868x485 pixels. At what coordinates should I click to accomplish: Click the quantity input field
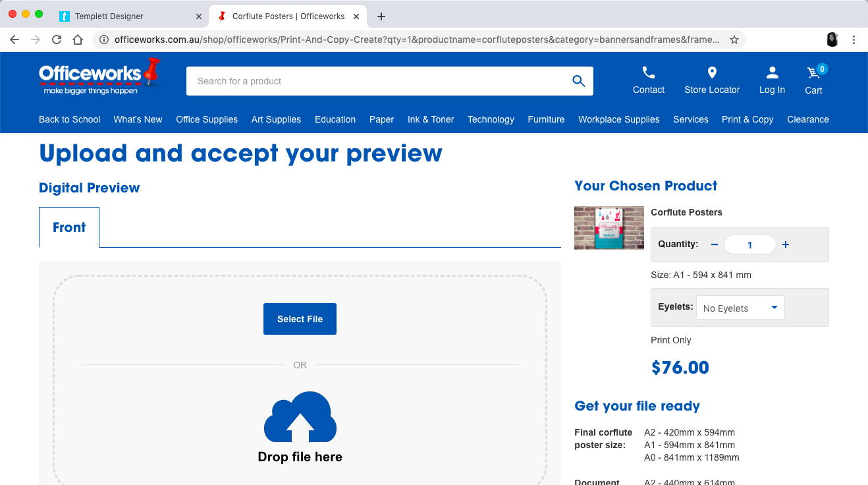(749, 244)
